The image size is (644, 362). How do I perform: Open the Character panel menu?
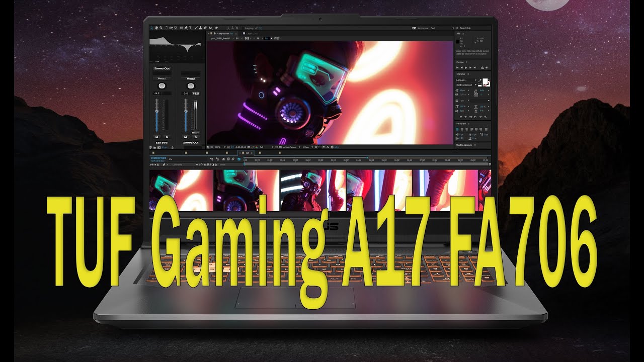pyautogui.click(x=468, y=74)
